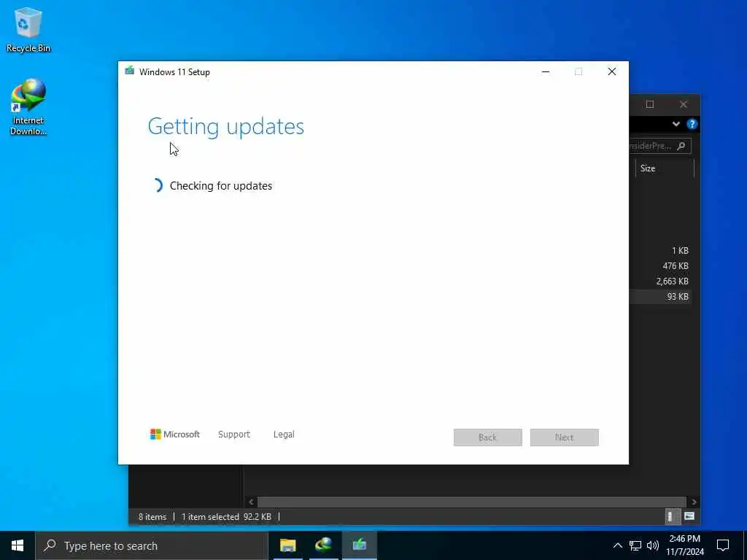This screenshot has width=747, height=560.
Task: Open the Recycle Bin desktop icon
Action: (28, 29)
